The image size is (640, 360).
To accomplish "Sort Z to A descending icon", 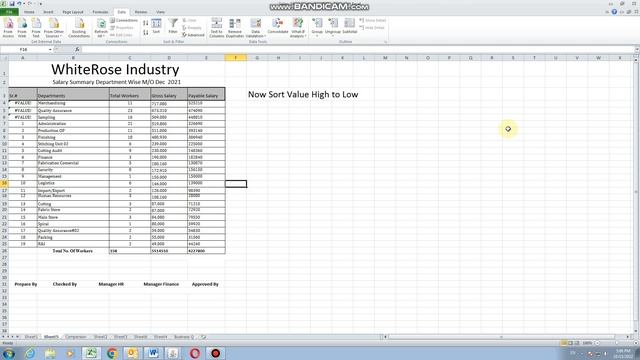I will 146,32.
